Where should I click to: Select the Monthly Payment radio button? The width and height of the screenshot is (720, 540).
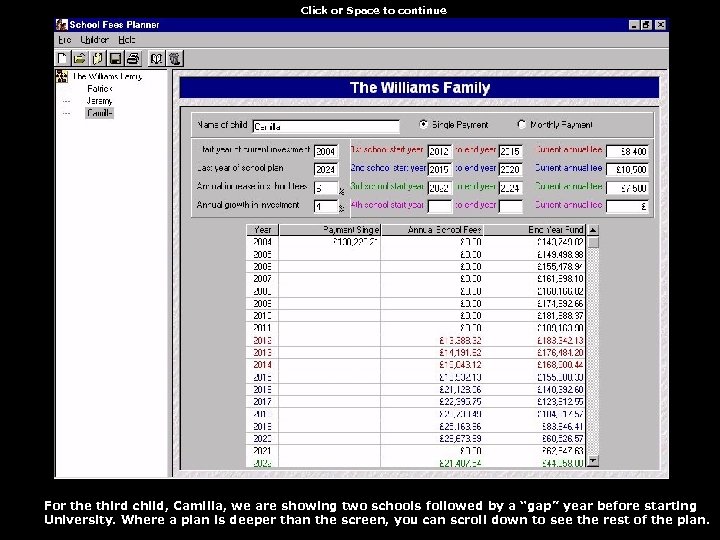(521, 124)
